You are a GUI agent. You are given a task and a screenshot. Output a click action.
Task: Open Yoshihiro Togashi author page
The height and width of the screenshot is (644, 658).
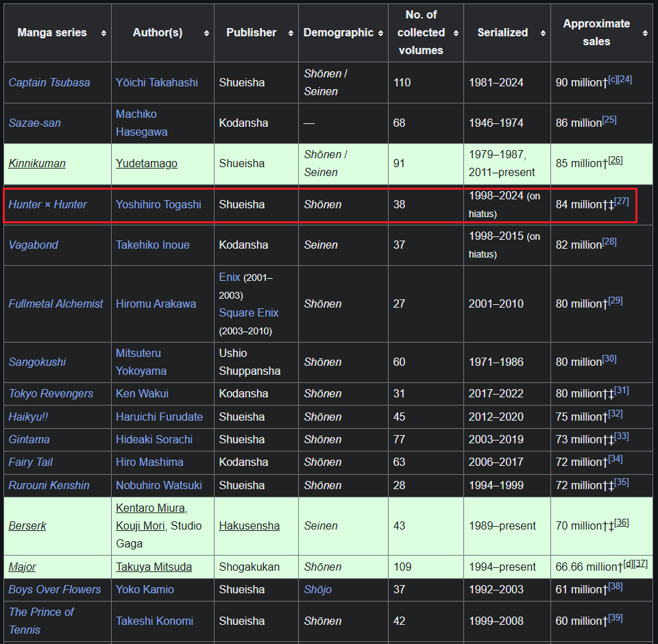pos(158,204)
